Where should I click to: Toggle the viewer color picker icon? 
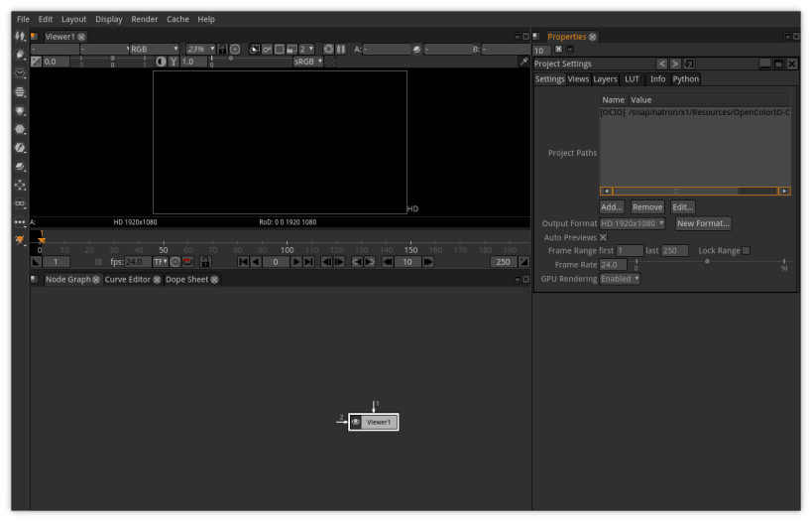523,62
